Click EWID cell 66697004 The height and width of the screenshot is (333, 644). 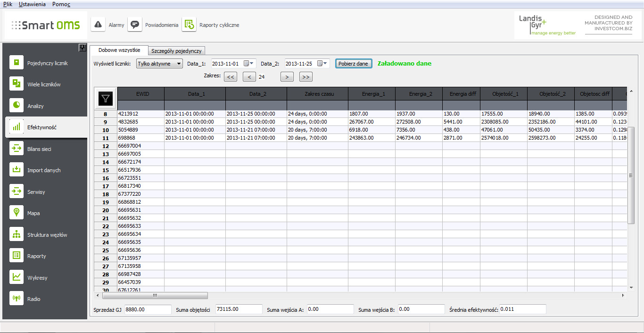click(141, 146)
